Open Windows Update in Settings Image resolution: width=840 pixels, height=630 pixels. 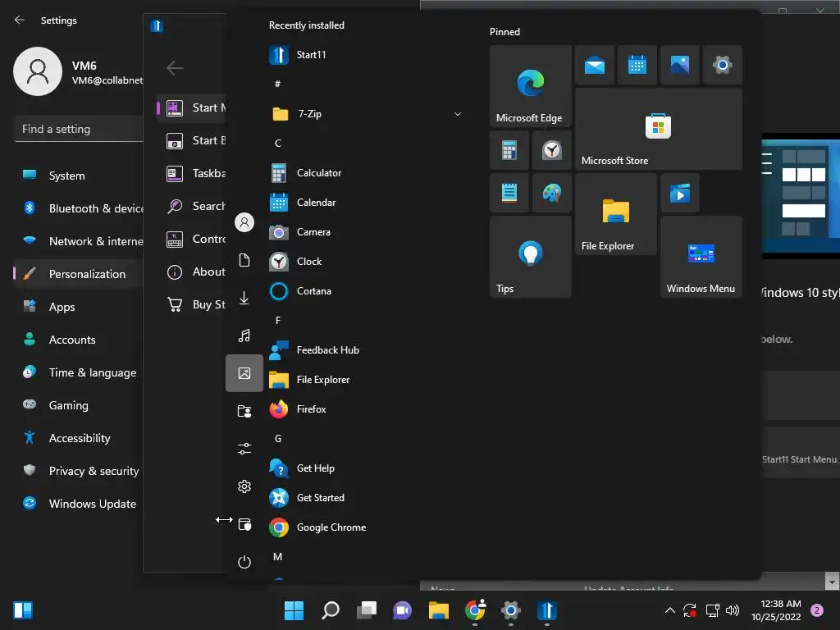[x=78, y=504]
